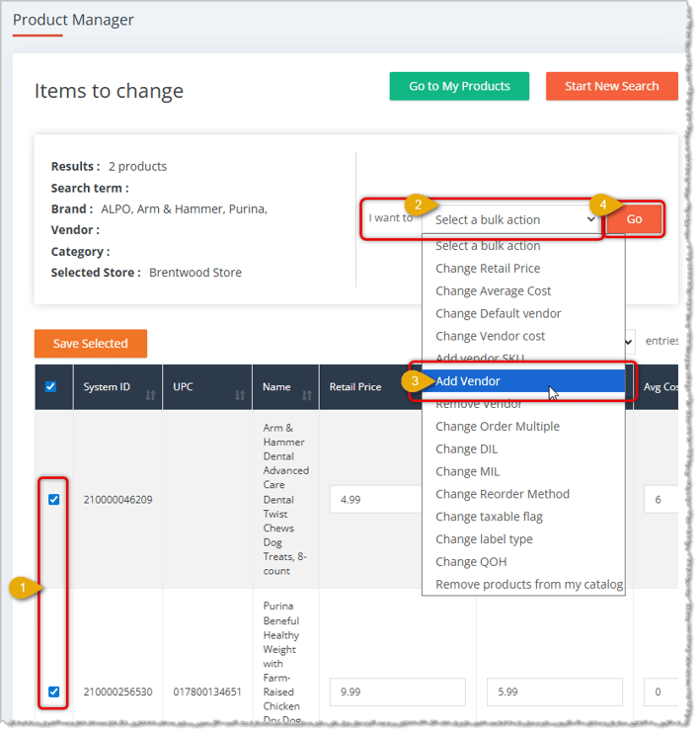Click the Product Manager page title
Viewport: 700px width, 734px height.
click(x=73, y=20)
